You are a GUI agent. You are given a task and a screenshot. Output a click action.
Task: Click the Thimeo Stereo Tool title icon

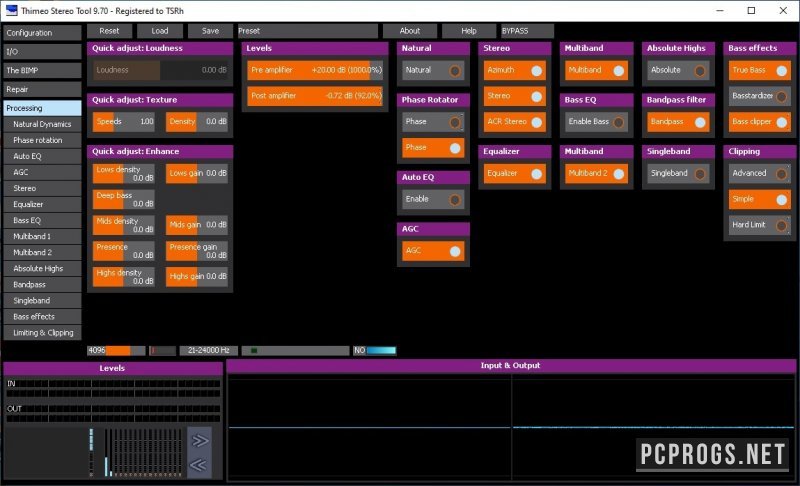tap(11, 10)
